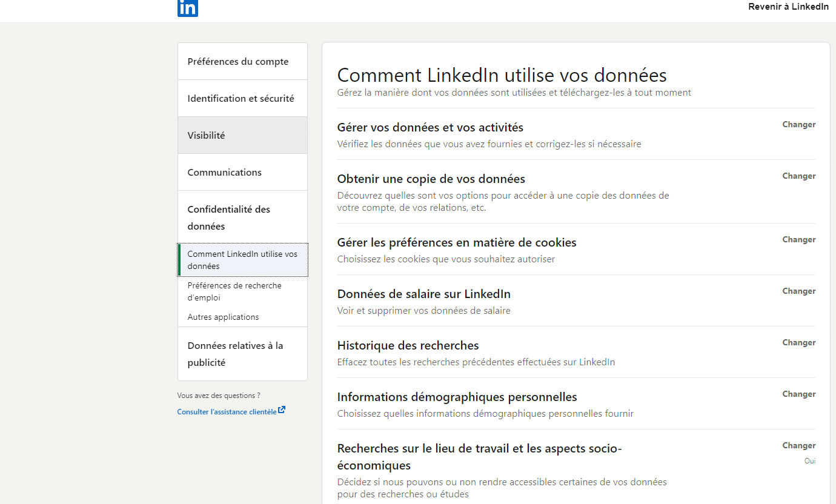Expand Recherches sur le lieu de travail heading

click(480, 457)
